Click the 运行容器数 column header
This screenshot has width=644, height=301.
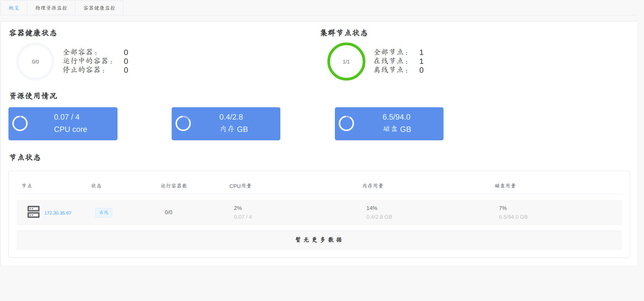[174, 186]
